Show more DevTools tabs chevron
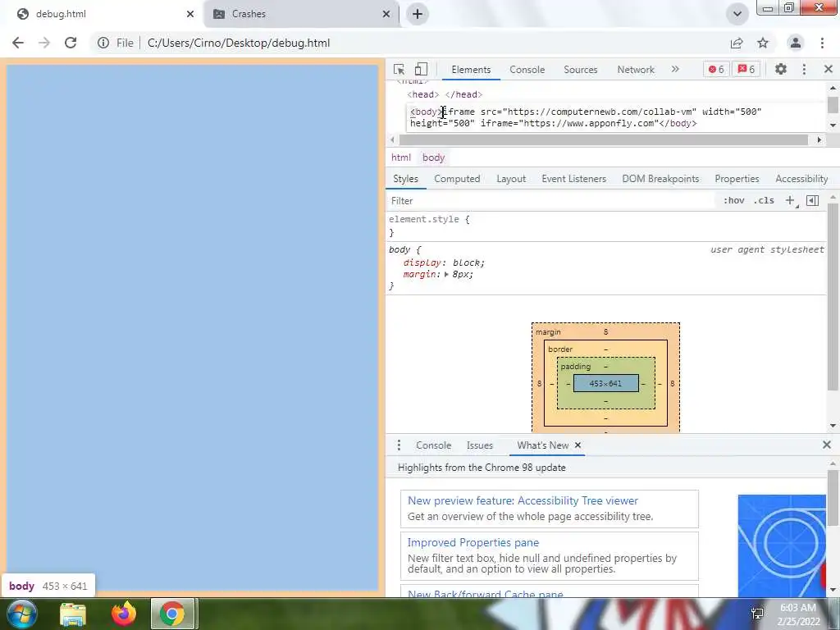840x630 pixels. 675,69
